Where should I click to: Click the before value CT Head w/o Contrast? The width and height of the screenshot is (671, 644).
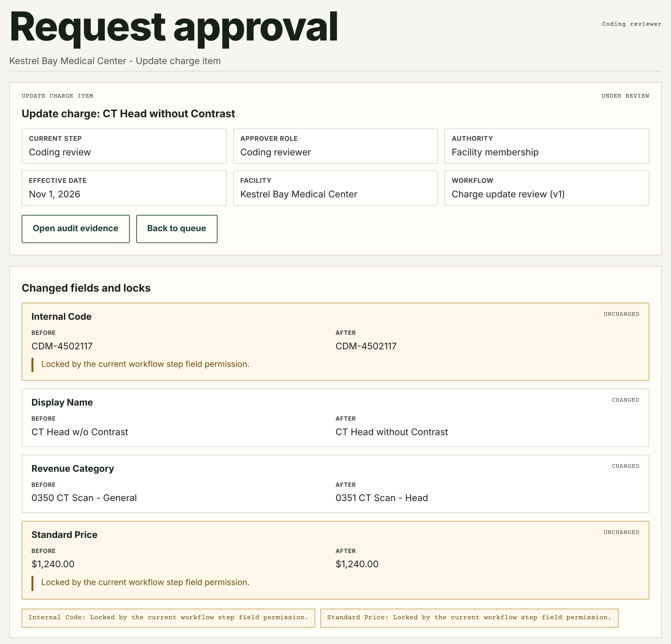click(x=80, y=432)
